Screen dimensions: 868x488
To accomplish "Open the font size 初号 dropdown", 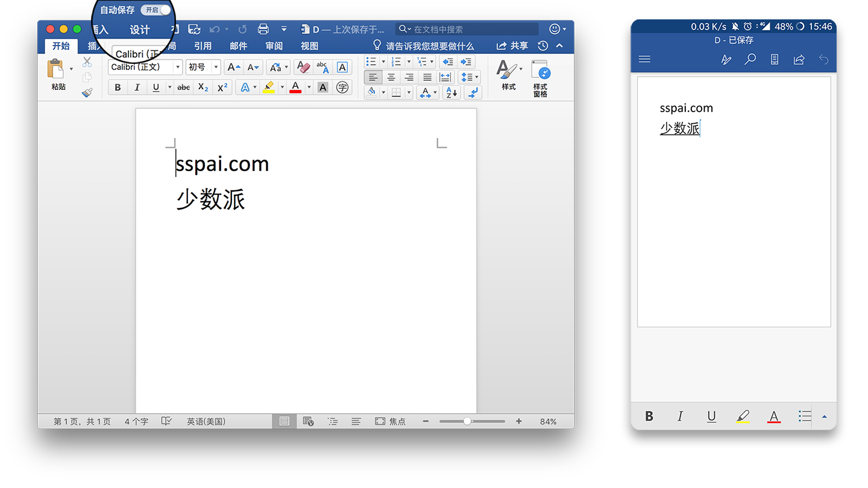I will click(x=216, y=67).
